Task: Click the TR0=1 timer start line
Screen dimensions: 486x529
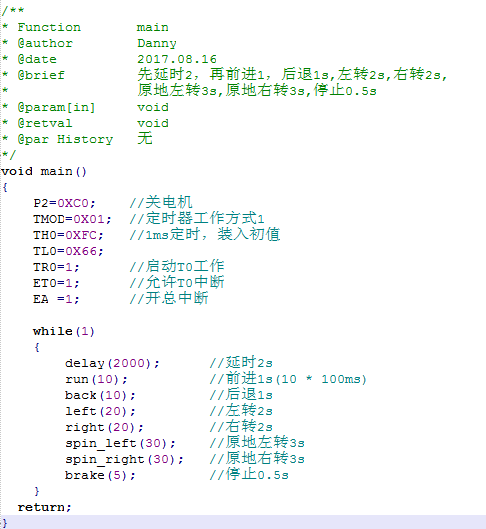Action: tap(56, 267)
